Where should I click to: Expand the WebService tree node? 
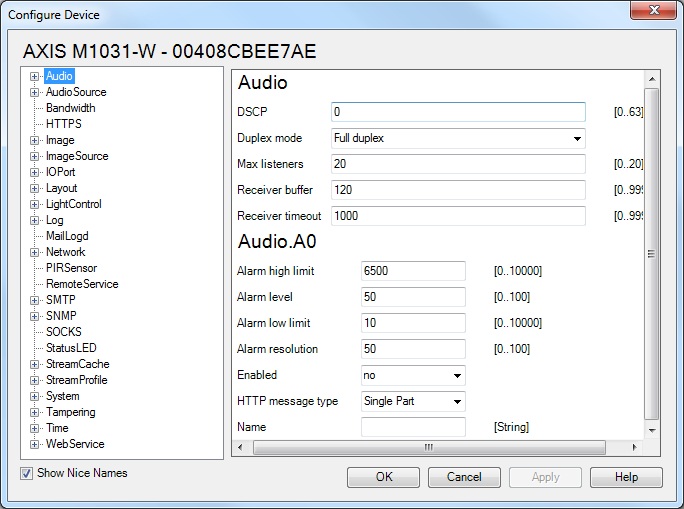pos(34,444)
